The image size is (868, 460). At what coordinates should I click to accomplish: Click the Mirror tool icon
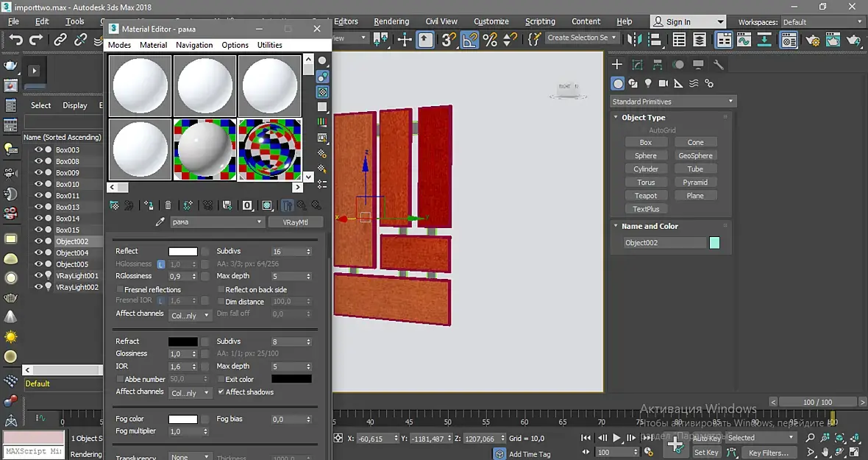coord(633,40)
